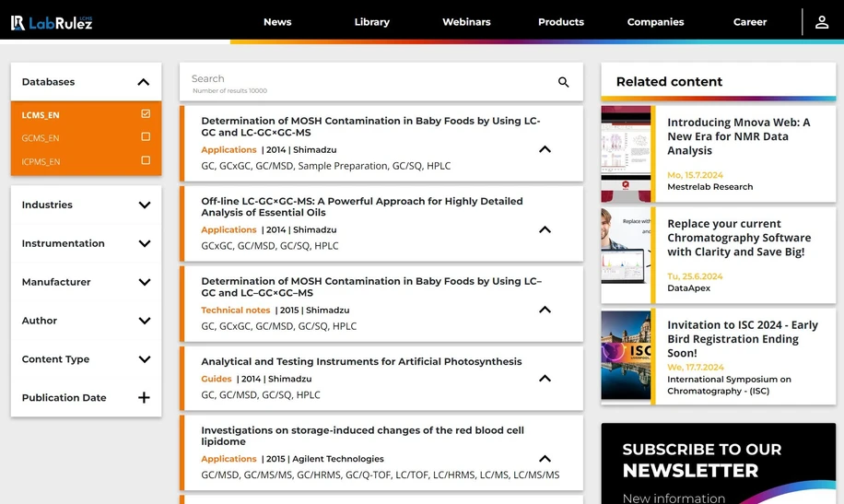
Task: Open Off-line LC-GC×GC-MS Essential Oils article
Action: (362, 206)
